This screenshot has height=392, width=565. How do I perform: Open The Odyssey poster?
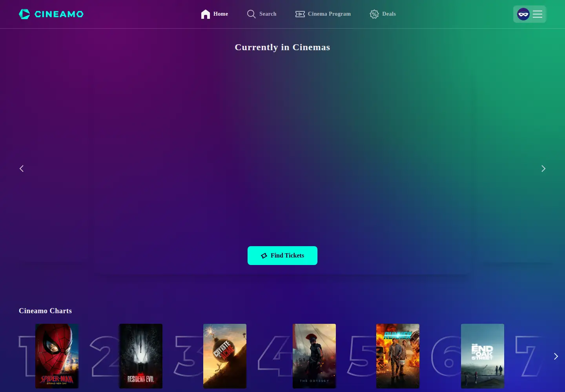click(314, 356)
